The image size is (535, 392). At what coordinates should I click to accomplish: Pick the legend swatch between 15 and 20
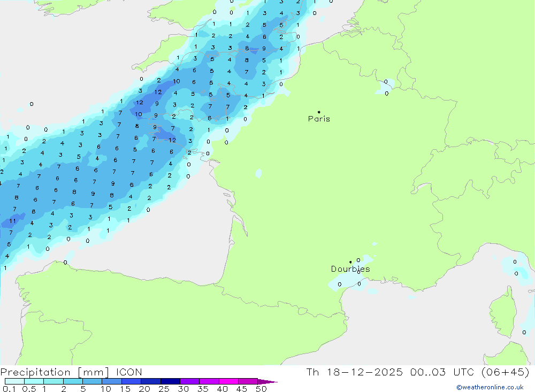pos(132,381)
